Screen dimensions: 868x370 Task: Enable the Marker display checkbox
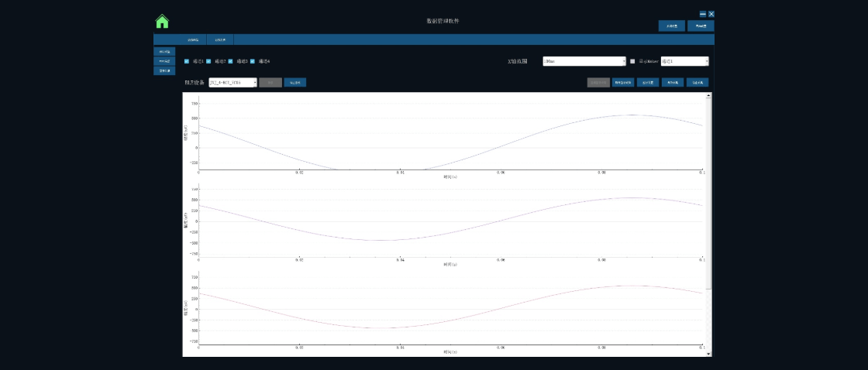coord(632,61)
